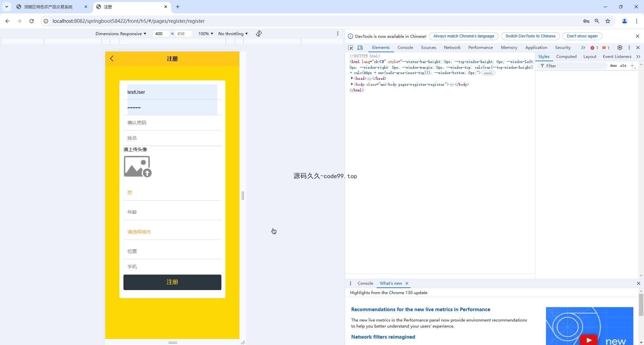Open device toolbar more options menu
644x345 pixels.
(337, 33)
